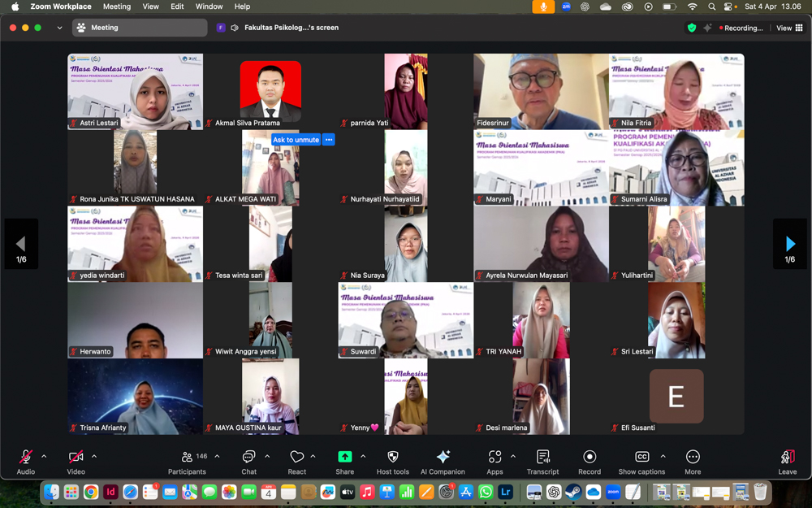Open the Chat panel
Viewport: 812px width, 508px height.
click(x=248, y=458)
